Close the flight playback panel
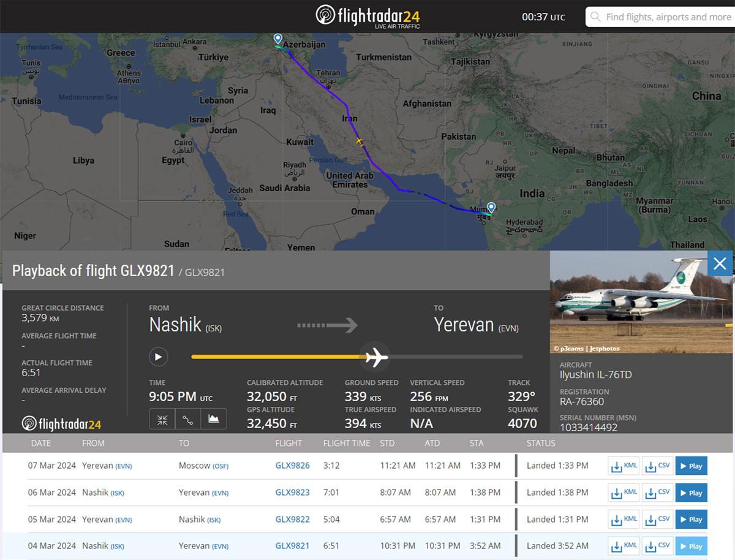This screenshot has width=735, height=560. [x=720, y=263]
